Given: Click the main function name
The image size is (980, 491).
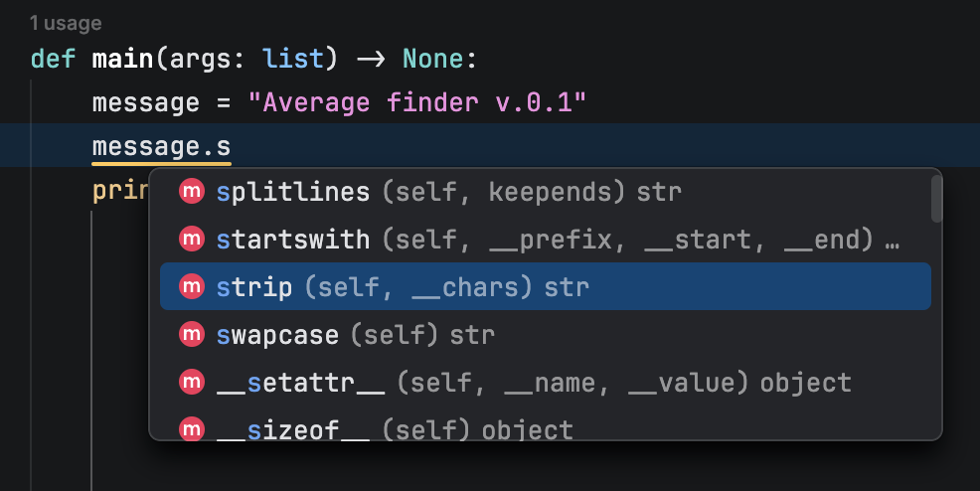Looking at the screenshot, I should [x=122, y=58].
